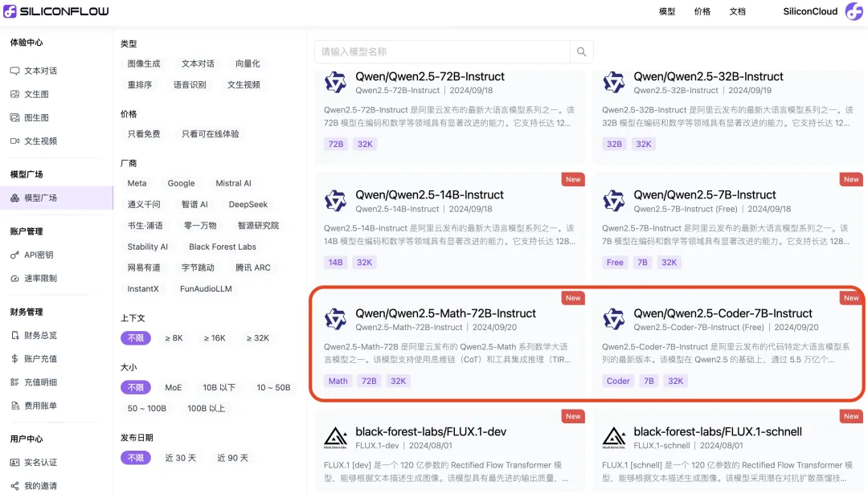Click the Free tag on Qwen2.5-7B-Instruct card

tap(615, 263)
